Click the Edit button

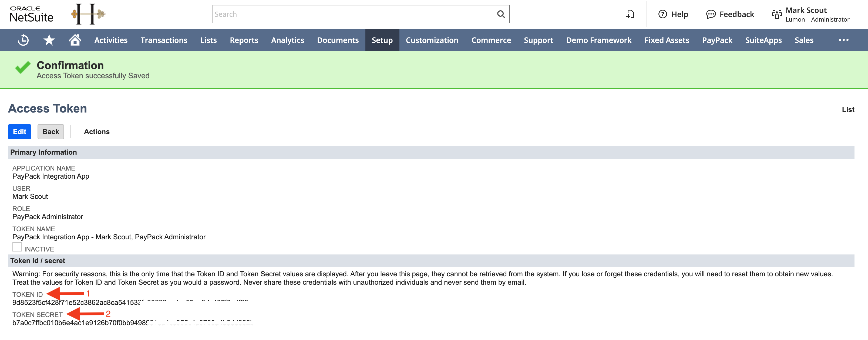(19, 132)
